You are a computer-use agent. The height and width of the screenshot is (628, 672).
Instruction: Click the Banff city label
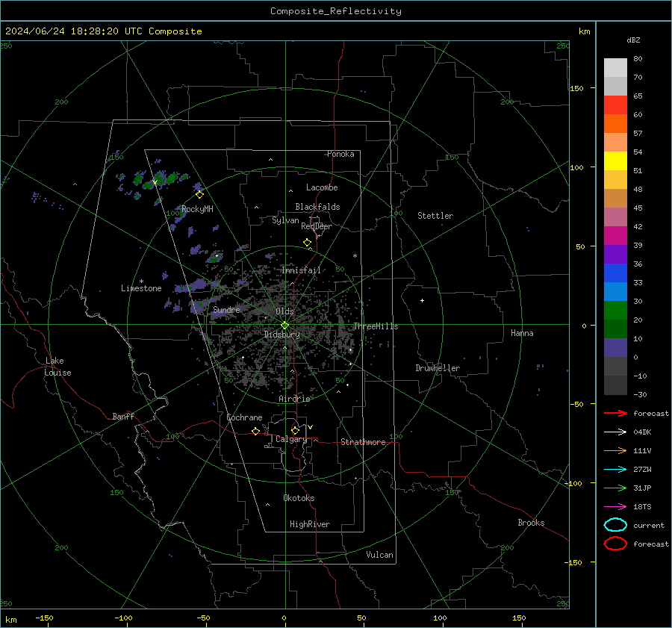(123, 416)
